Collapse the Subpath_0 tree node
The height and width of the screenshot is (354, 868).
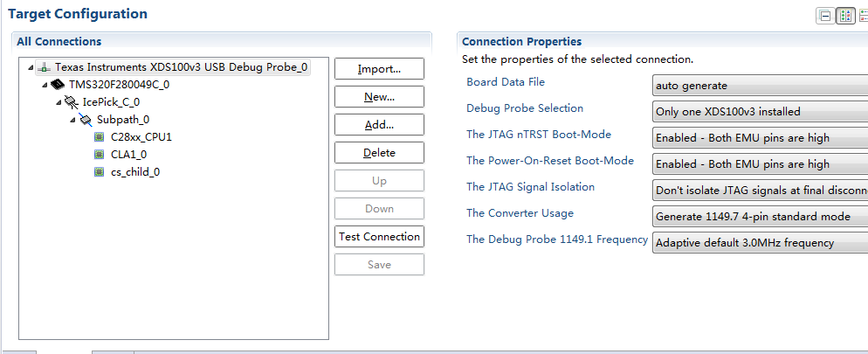coord(73,120)
